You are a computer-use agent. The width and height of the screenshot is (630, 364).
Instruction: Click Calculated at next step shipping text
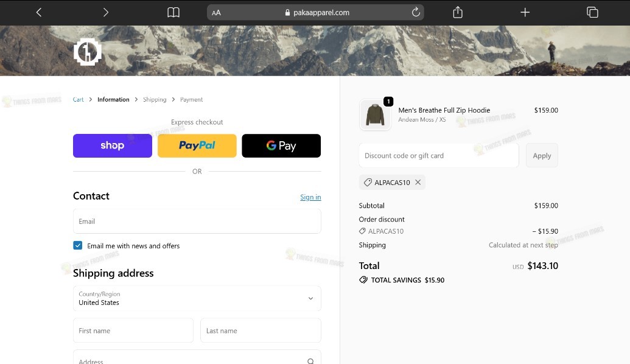pos(523,245)
